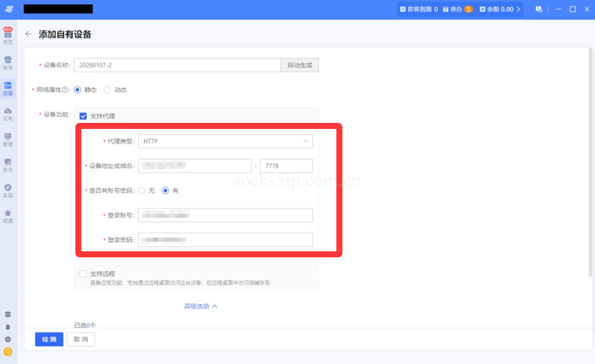Open the 首页 home sidebar icon
Image resolution: width=595 pixels, height=364 pixels.
point(8,36)
